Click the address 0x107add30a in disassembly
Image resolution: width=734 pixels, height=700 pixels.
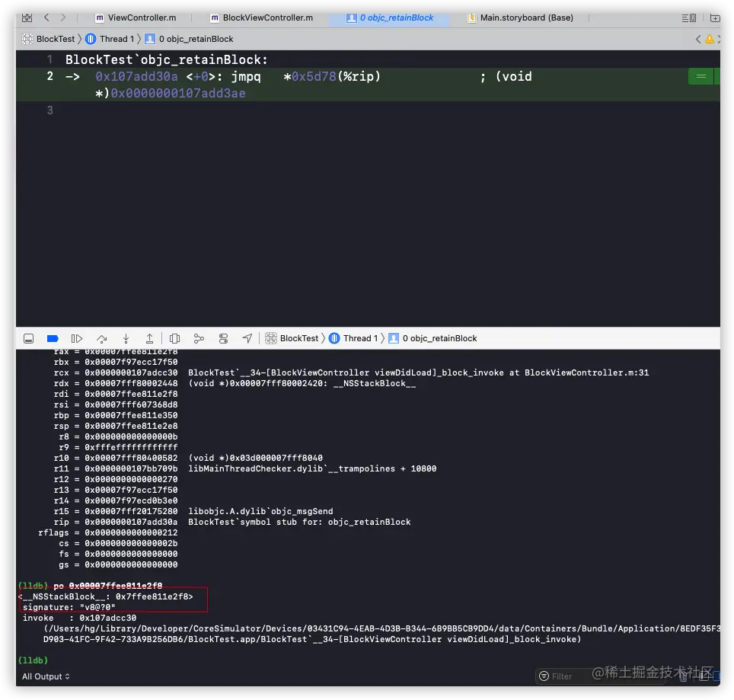136,76
